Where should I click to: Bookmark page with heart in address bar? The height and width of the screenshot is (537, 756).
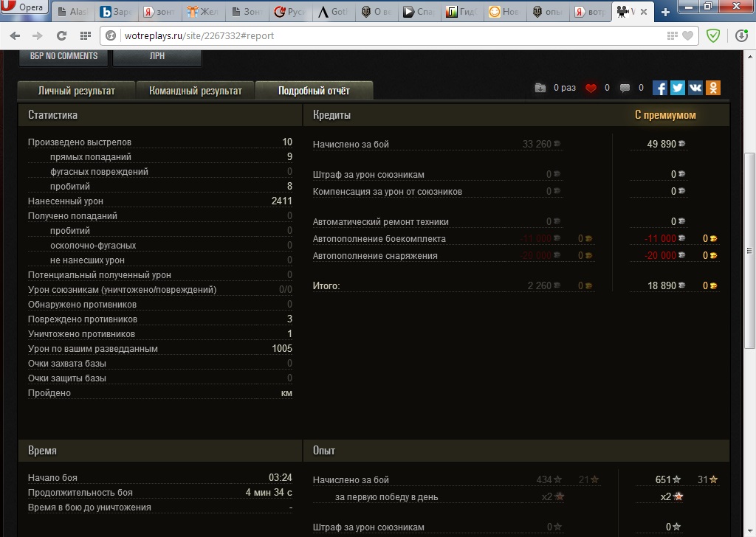[688, 35]
